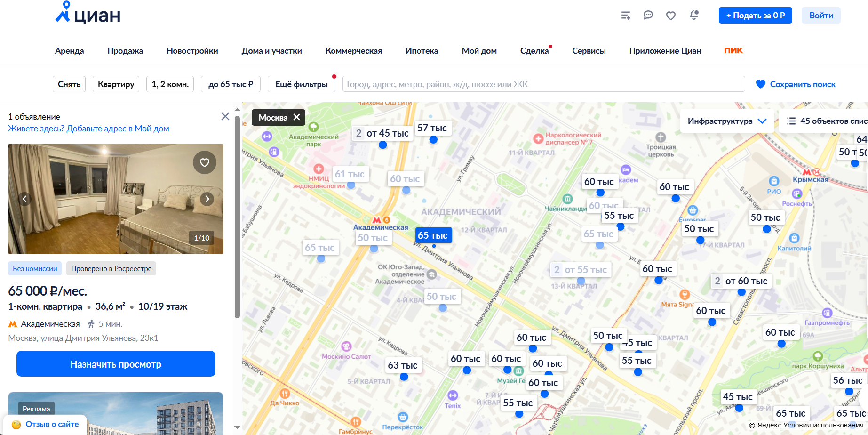Follow the Живете здесь? Добавьте адрес link
The height and width of the screenshot is (435, 868).
(x=88, y=129)
